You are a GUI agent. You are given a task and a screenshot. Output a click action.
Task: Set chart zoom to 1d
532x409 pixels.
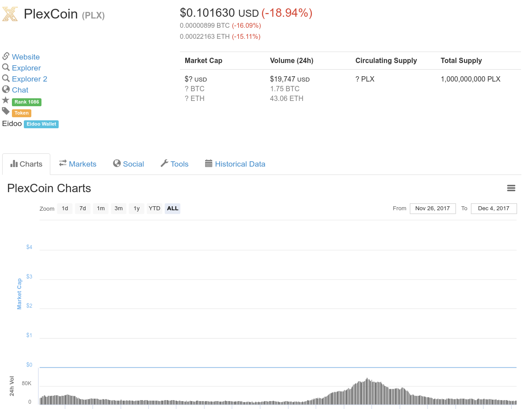(65, 208)
